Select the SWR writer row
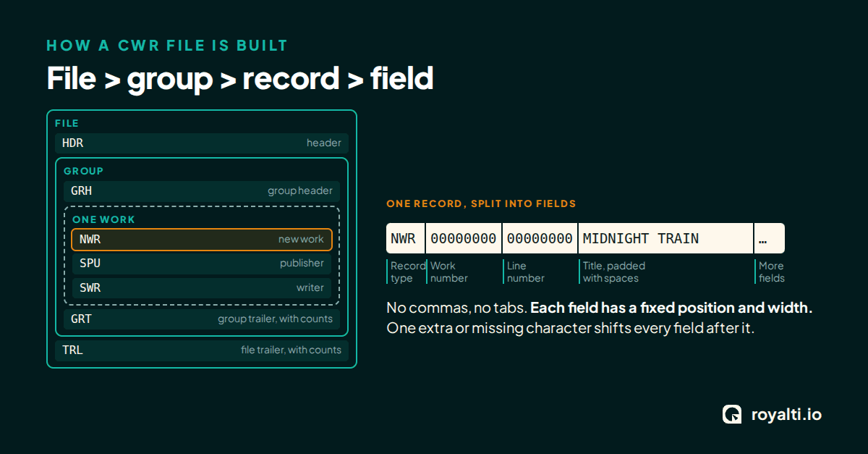Viewport: 868px width, 454px height. point(202,288)
